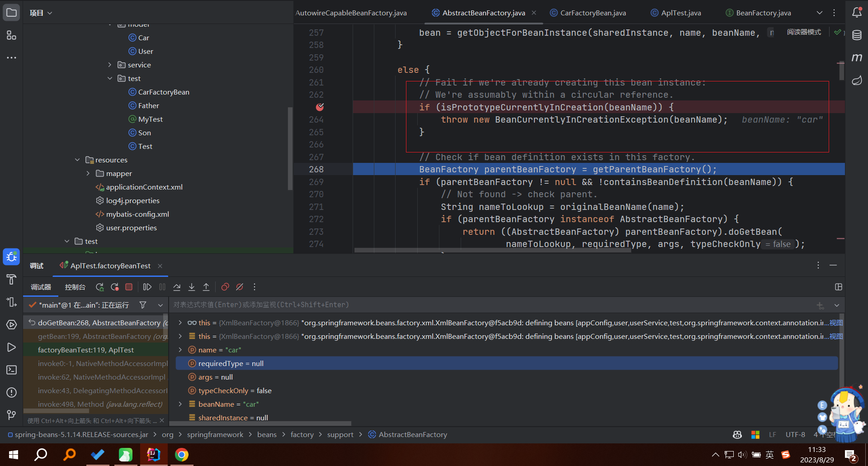The height and width of the screenshot is (466, 868).
Task: Switch to CarFactoryBean.java tab
Action: (x=588, y=13)
